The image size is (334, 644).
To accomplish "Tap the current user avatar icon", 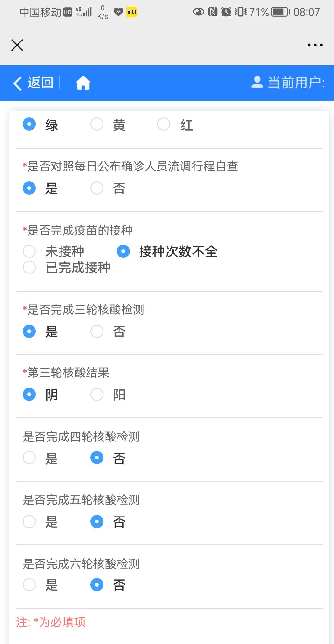I will 257,82.
